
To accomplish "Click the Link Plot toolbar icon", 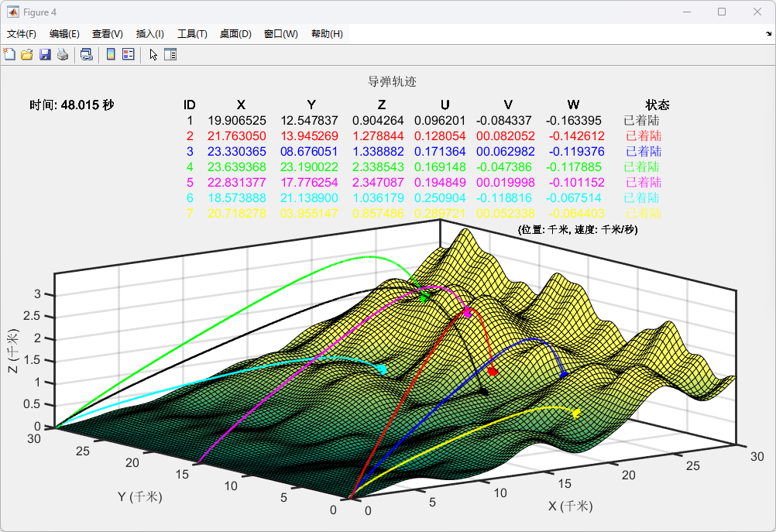I will 87,54.
